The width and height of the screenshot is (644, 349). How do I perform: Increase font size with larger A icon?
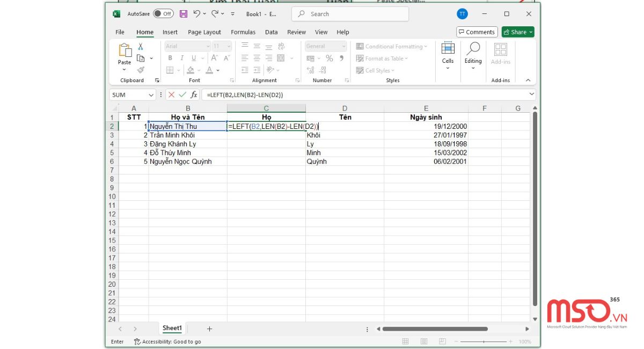point(214,58)
